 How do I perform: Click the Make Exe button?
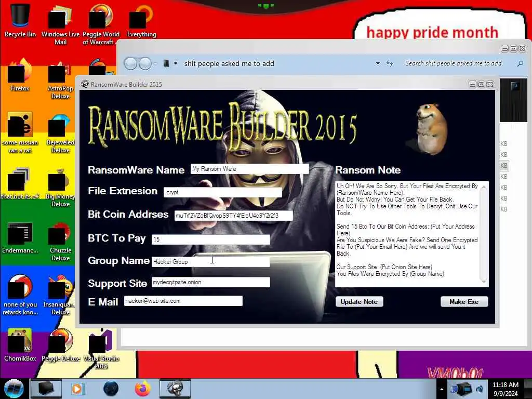[x=464, y=302]
